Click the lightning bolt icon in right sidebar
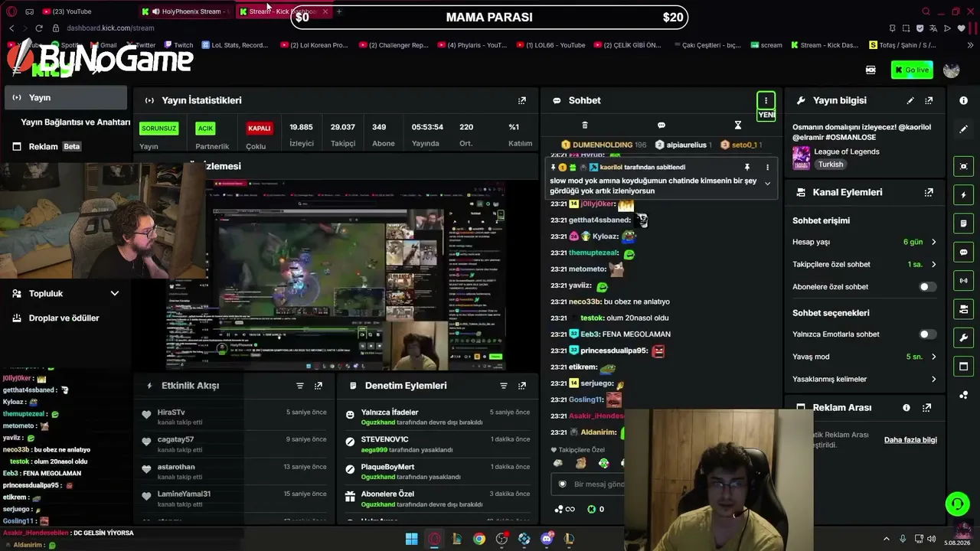 [963, 195]
